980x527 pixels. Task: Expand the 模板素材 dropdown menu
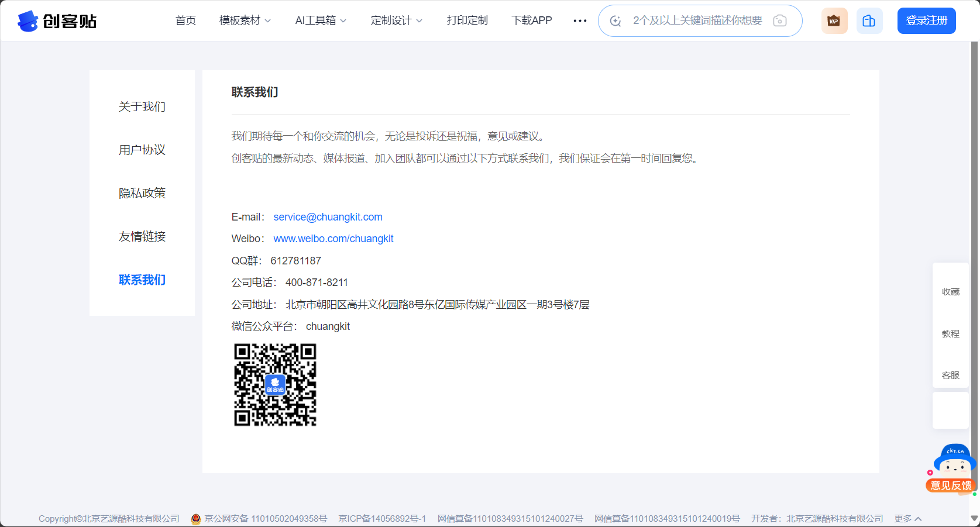pos(245,20)
